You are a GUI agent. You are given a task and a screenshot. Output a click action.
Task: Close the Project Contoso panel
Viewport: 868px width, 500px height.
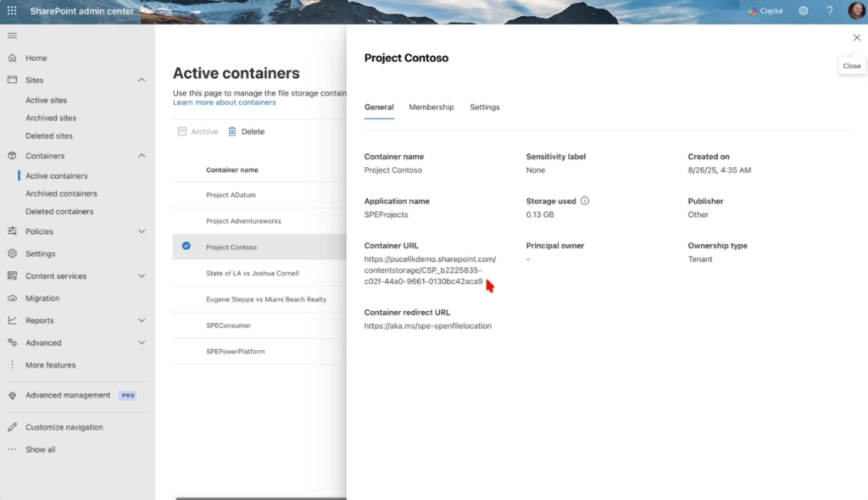(856, 37)
